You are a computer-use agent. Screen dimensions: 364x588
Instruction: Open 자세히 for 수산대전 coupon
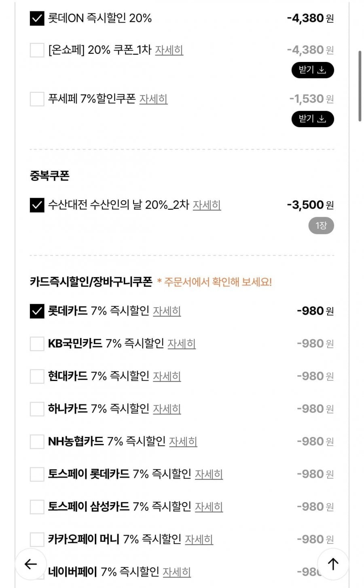[207, 205]
